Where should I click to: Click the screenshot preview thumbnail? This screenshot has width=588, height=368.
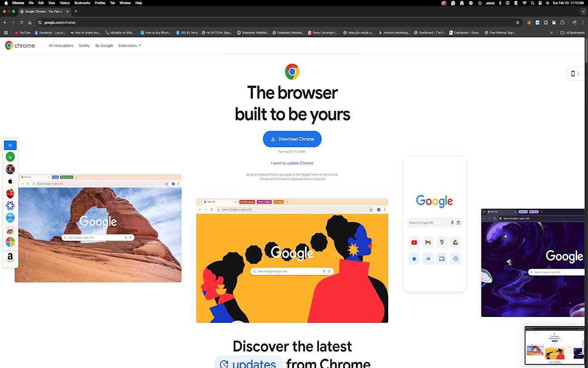click(x=554, y=345)
